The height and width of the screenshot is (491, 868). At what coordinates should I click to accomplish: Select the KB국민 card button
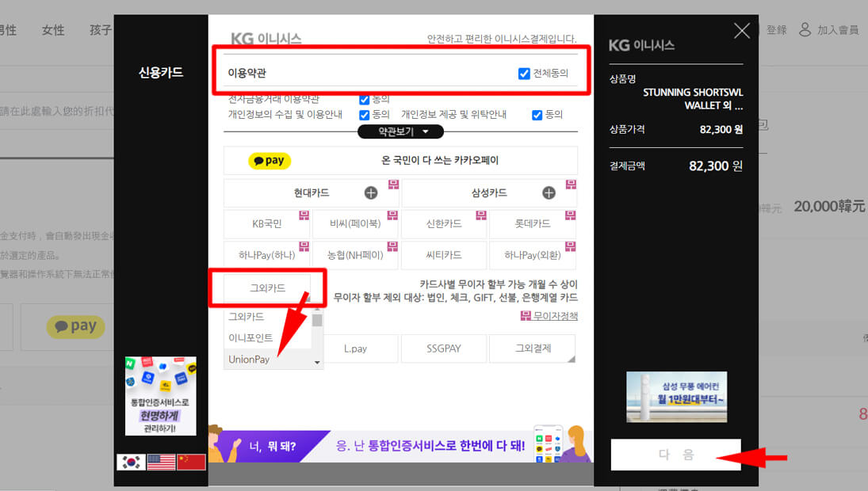click(x=267, y=224)
